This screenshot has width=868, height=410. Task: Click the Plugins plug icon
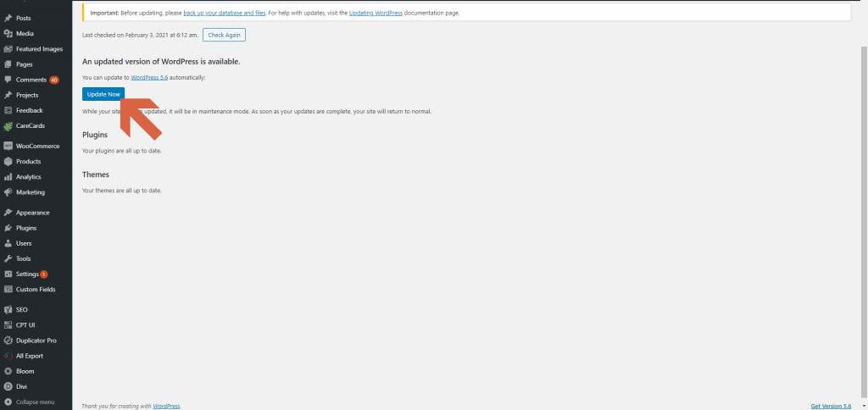tap(8, 228)
